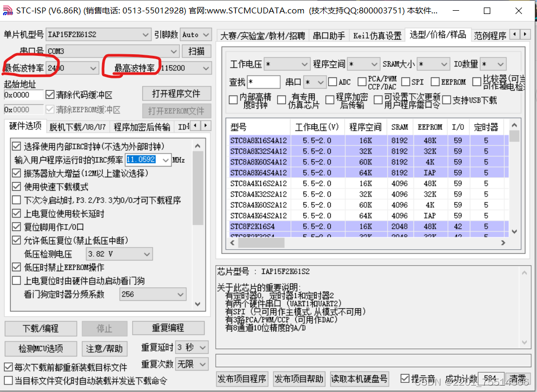The width and height of the screenshot is (537, 392).
Task: Click the chip table vertical scrollbar thumb
Action: pos(514,135)
